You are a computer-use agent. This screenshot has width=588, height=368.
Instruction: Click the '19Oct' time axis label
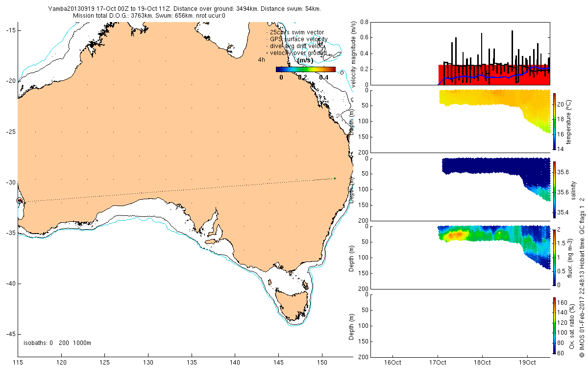click(x=527, y=363)
